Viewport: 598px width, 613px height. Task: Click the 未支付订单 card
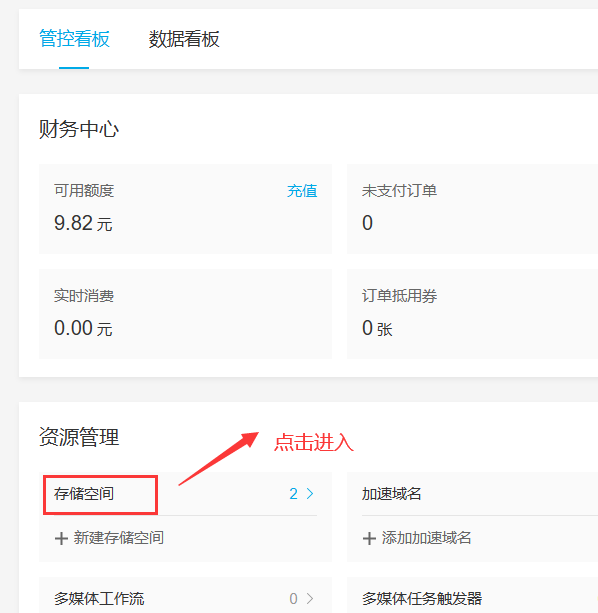[x=472, y=209]
